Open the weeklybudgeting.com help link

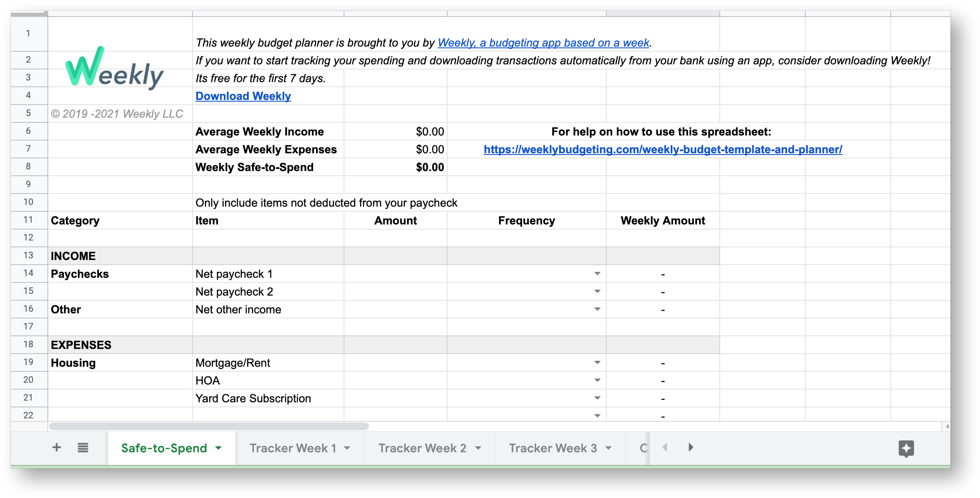click(x=663, y=149)
